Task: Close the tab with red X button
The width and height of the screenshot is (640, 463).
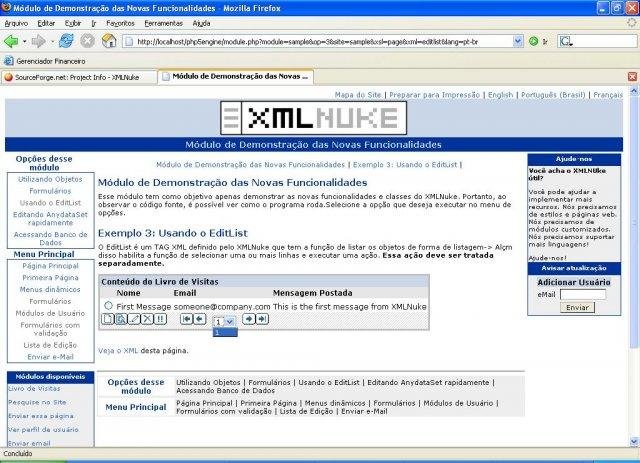Action: [x=632, y=76]
